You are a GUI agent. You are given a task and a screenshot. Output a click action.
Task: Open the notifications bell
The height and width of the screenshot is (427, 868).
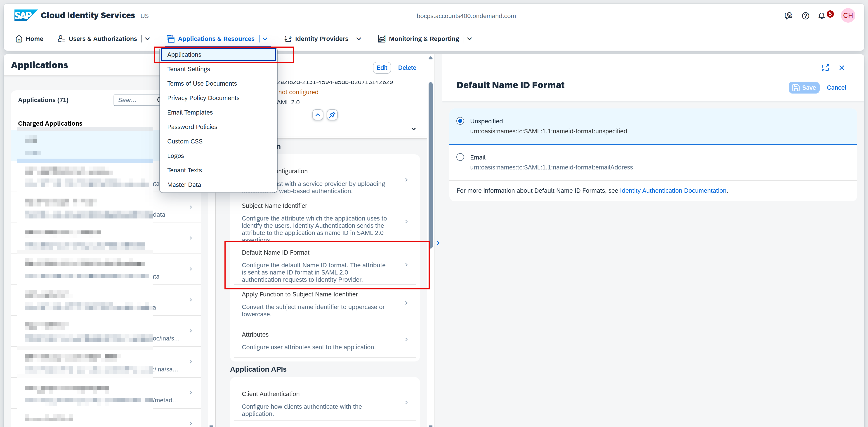821,16
